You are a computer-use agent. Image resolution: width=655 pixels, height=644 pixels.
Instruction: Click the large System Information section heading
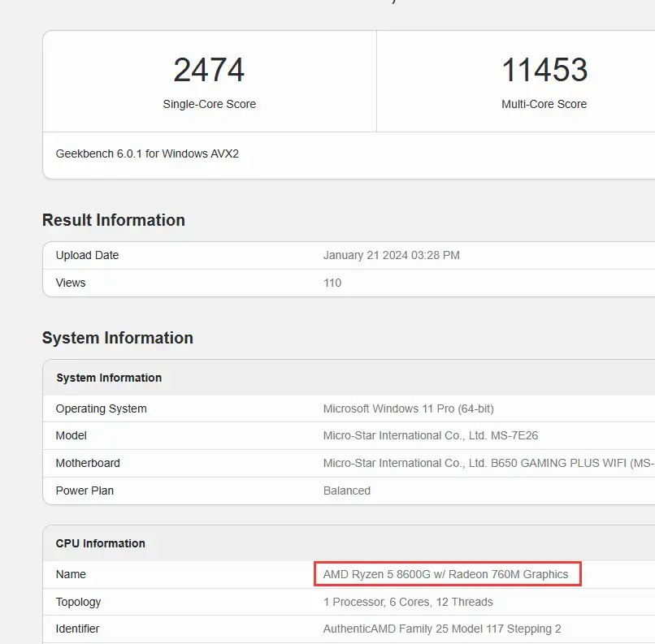tap(118, 338)
